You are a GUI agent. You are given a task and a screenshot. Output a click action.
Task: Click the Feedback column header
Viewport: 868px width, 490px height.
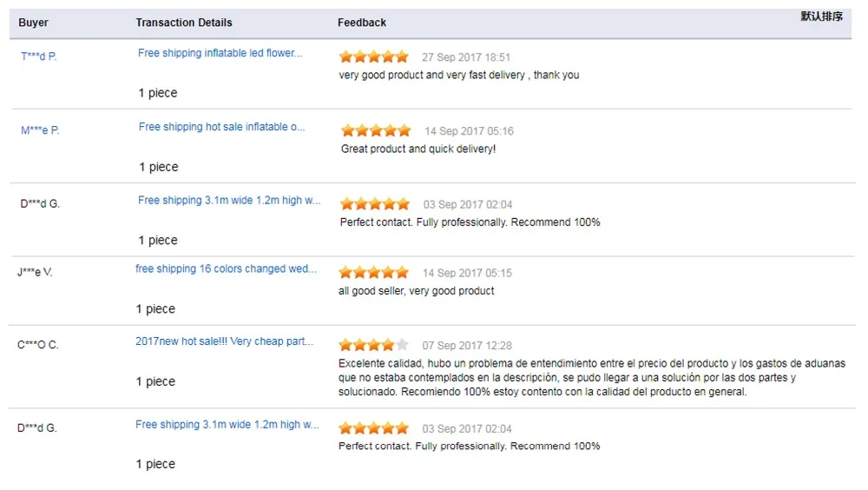click(x=362, y=23)
